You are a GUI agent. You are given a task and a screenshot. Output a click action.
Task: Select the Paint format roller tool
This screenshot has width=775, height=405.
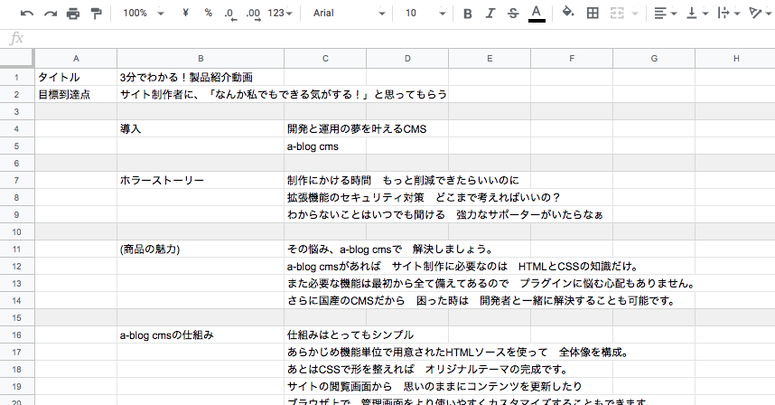pyautogui.click(x=96, y=14)
